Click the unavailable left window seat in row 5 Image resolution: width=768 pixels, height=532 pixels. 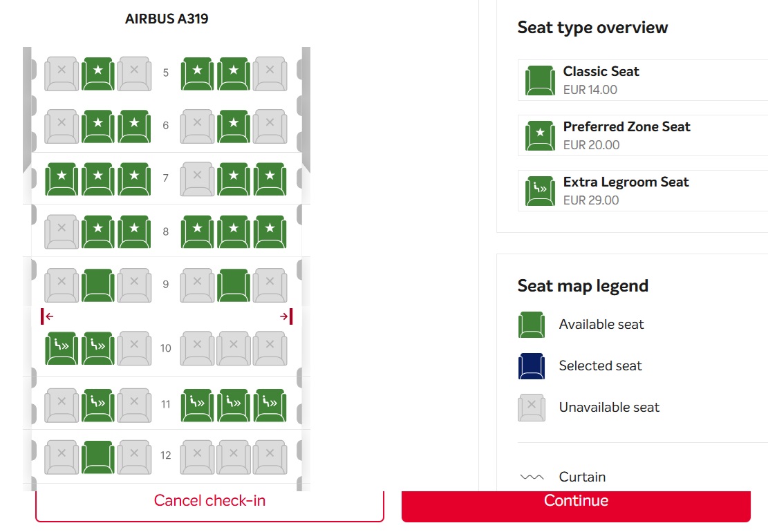(x=62, y=73)
